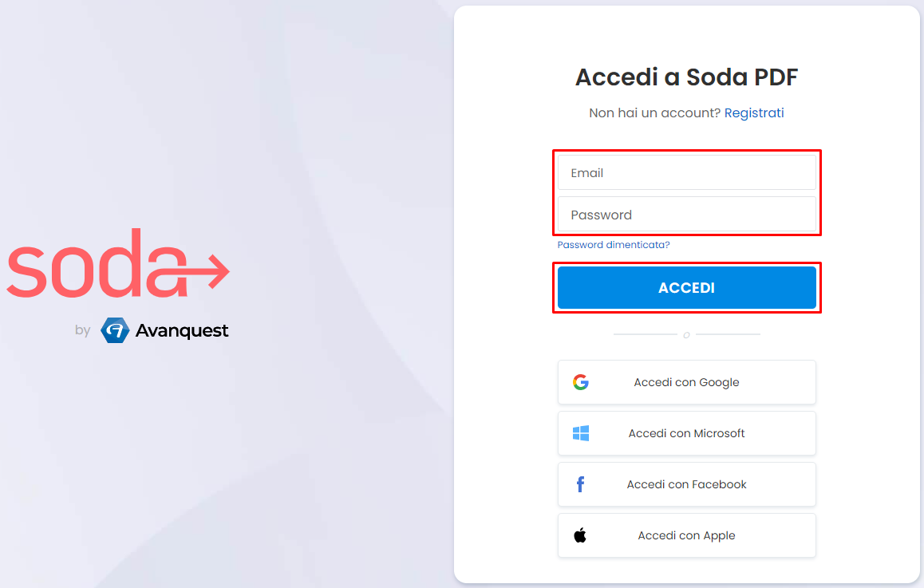Submit login with the blue ACCEDI button
Image resolution: width=924 pixels, height=588 pixels.
click(x=686, y=287)
